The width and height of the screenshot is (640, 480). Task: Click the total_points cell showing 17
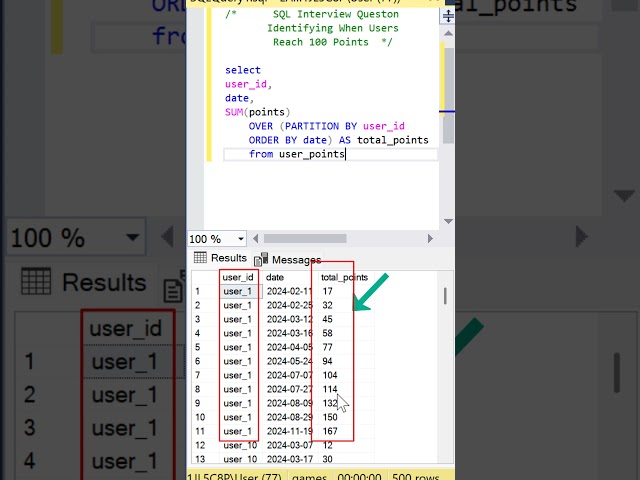(327, 291)
